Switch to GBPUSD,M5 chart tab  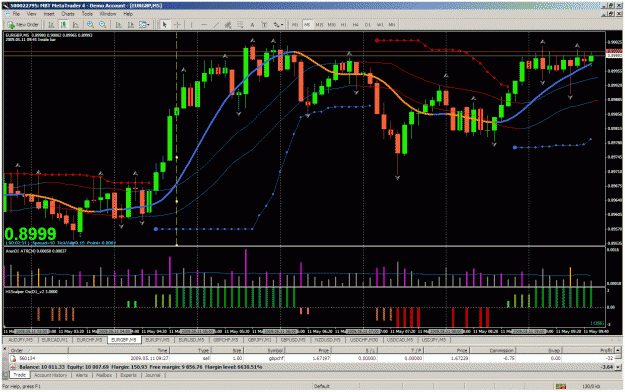coord(293,340)
